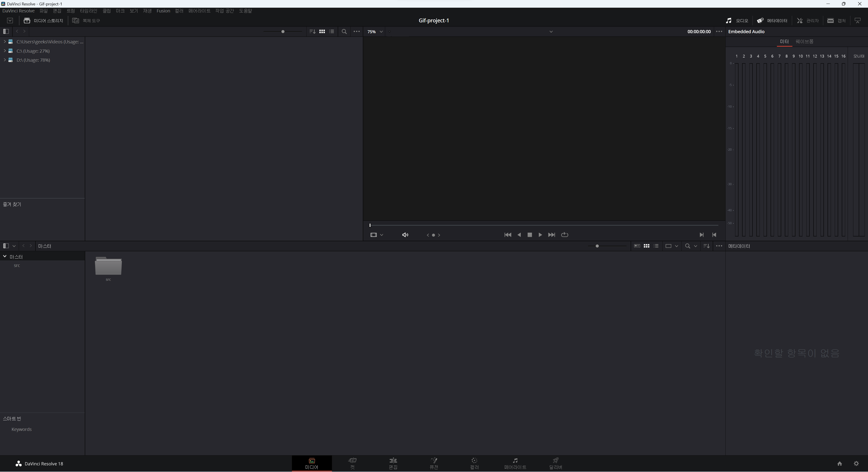Select the Keywords smart bin
Viewport: 868px width, 472px height.
[x=21, y=429]
